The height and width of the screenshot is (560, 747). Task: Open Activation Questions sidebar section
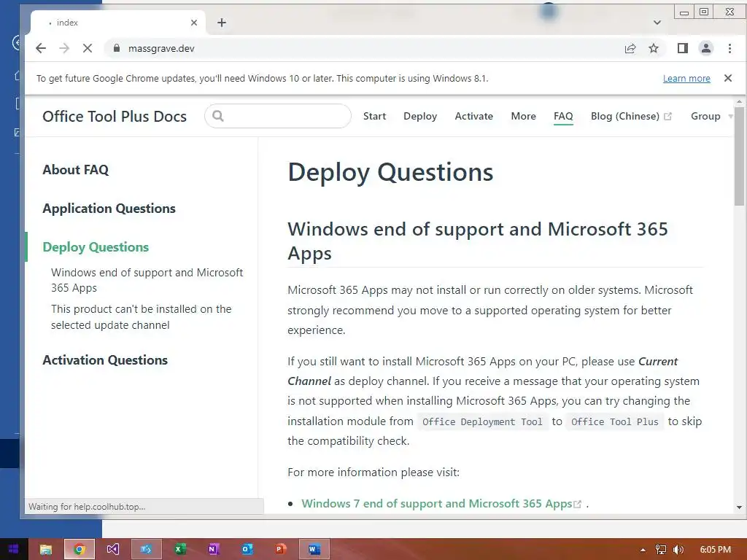tap(105, 359)
